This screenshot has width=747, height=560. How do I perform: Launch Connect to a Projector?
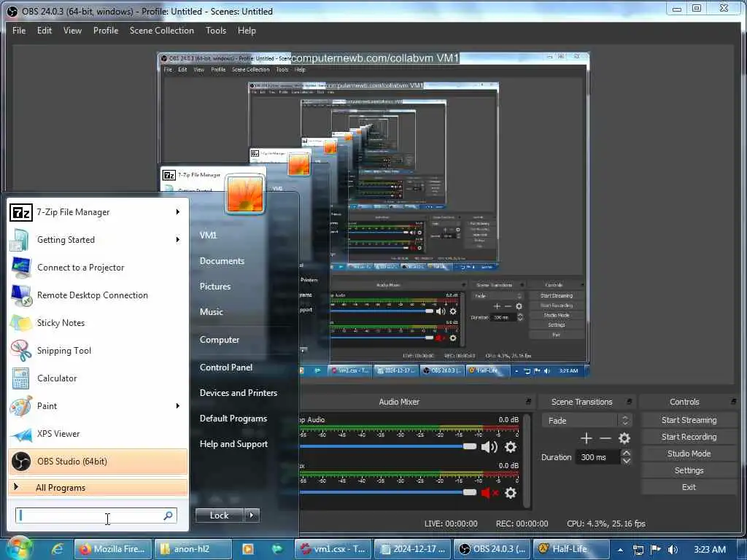[98, 267]
